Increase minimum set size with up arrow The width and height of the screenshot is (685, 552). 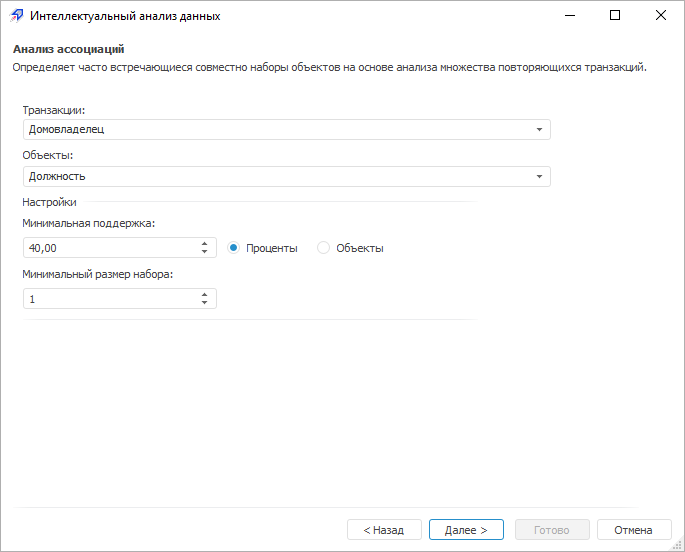[204, 294]
